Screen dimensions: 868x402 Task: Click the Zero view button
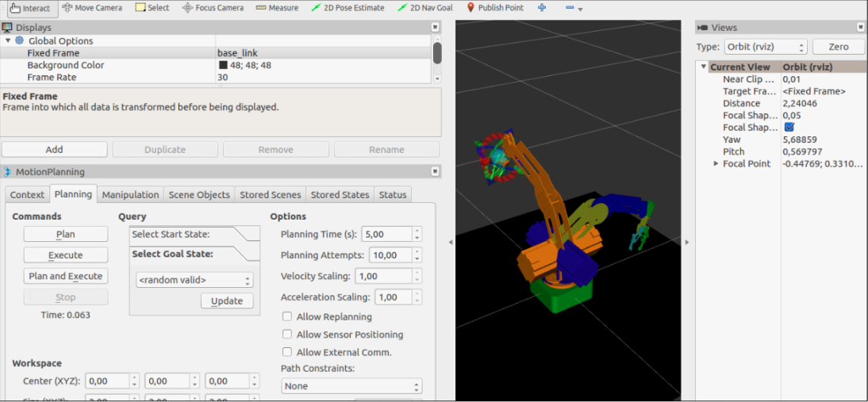tap(838, 47)
